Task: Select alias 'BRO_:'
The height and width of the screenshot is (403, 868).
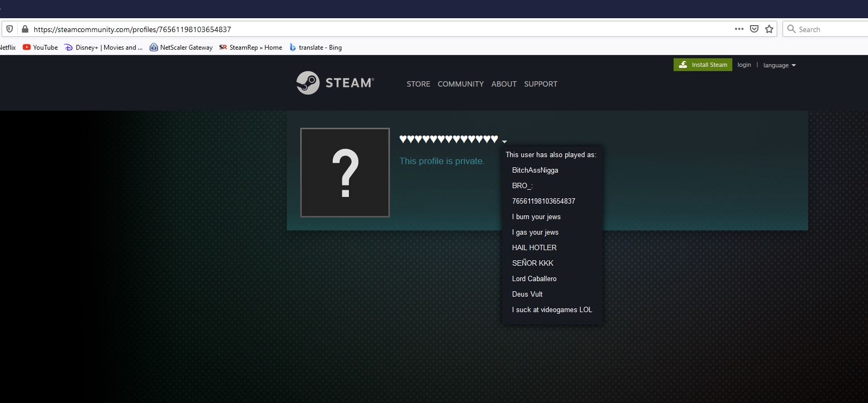Action: coord(522,185)
